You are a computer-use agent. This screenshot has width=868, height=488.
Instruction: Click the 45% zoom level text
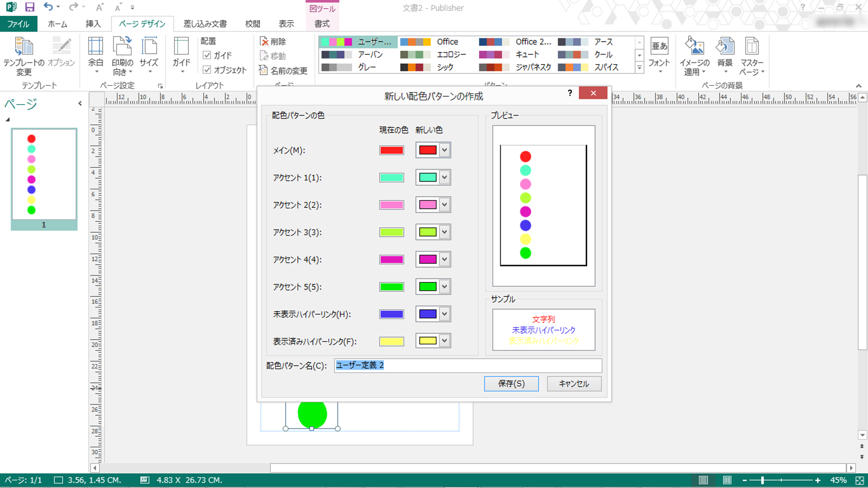(838, 480)
